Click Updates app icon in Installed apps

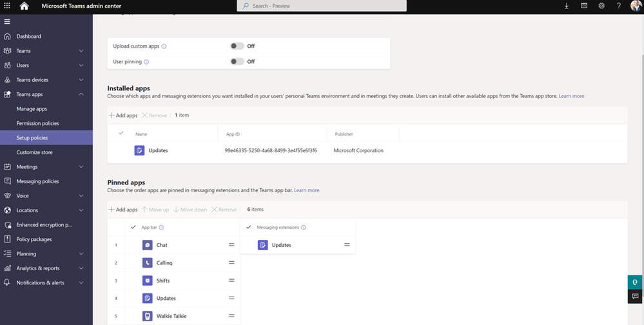[x=139, y=150]
